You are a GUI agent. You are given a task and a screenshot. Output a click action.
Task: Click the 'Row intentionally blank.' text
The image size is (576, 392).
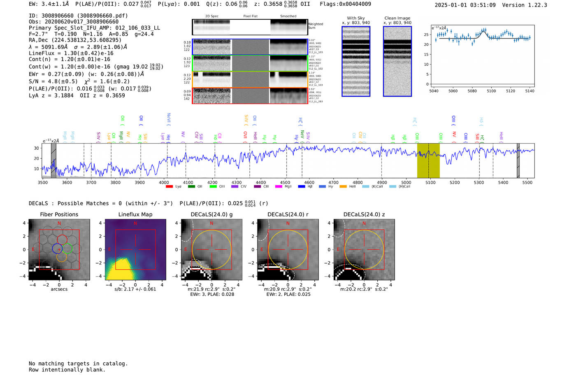pos(67,370)
